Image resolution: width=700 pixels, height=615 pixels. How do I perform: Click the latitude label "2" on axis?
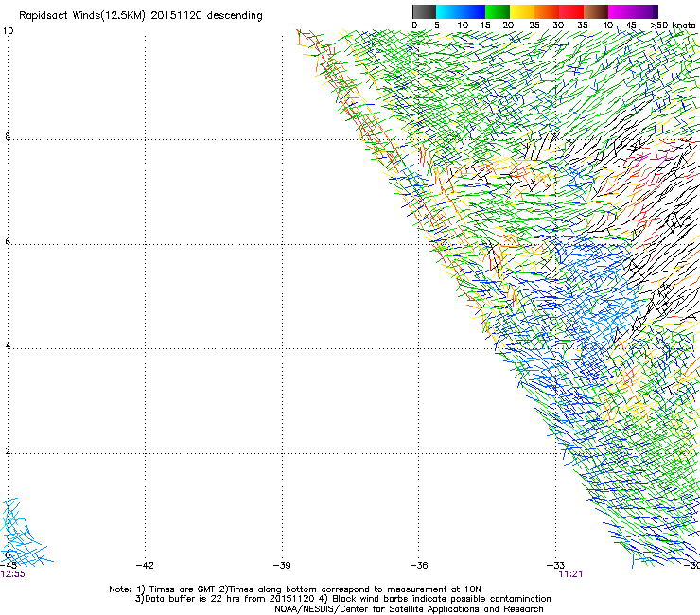8,450
